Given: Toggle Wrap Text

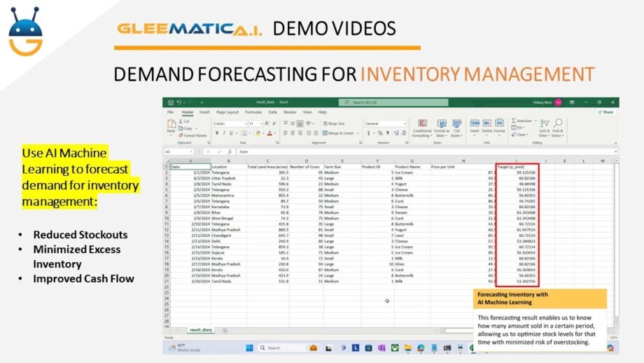Looking at the screenshot, I should point(334,123).
